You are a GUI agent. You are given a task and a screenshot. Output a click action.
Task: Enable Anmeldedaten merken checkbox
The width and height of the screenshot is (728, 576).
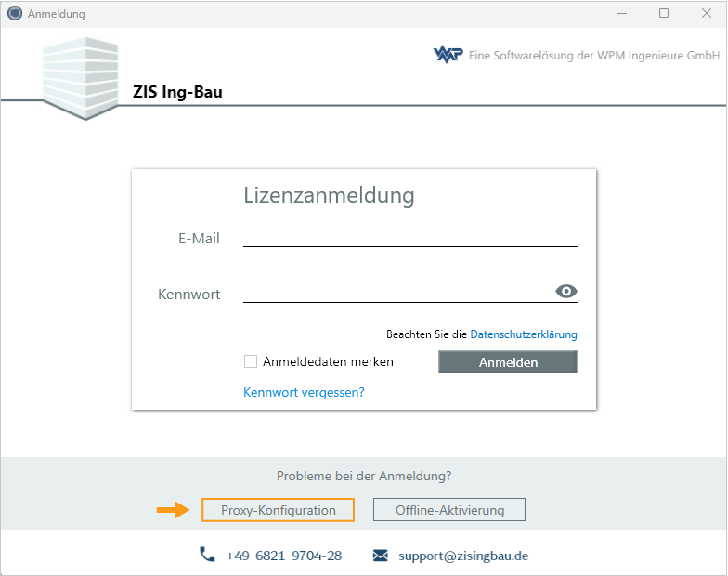click(251, 361)
